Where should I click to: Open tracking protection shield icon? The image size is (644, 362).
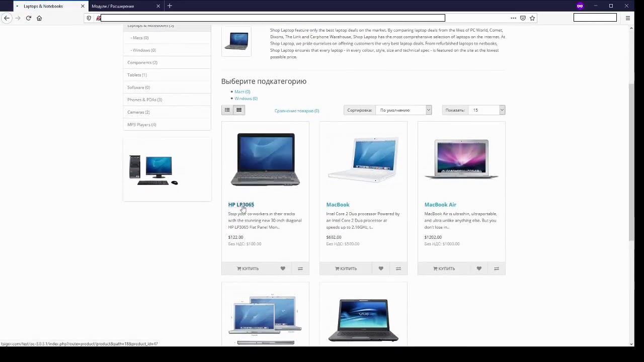89,18
